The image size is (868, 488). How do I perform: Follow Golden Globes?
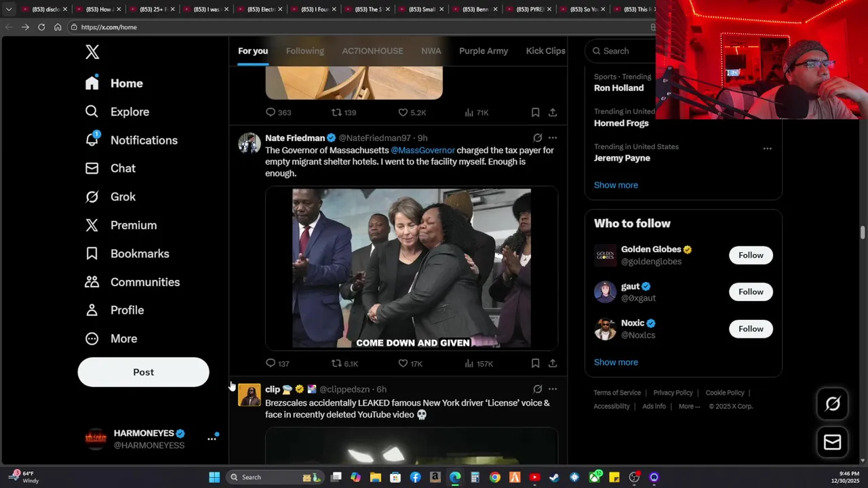(x=751, y=255)
